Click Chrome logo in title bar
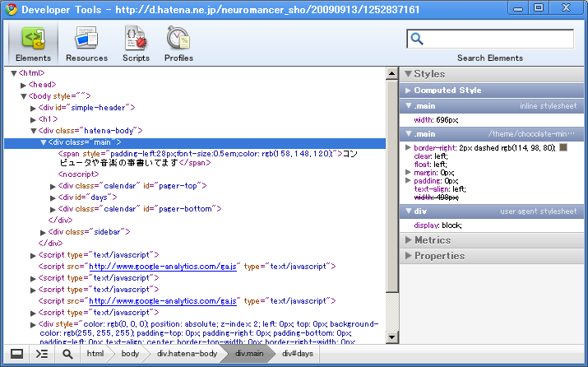 point(12,9)
